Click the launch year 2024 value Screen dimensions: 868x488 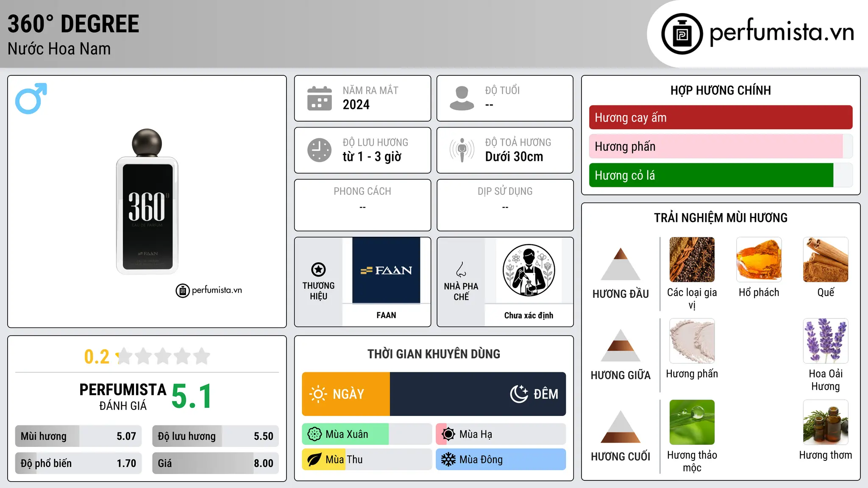pos(356,105)
